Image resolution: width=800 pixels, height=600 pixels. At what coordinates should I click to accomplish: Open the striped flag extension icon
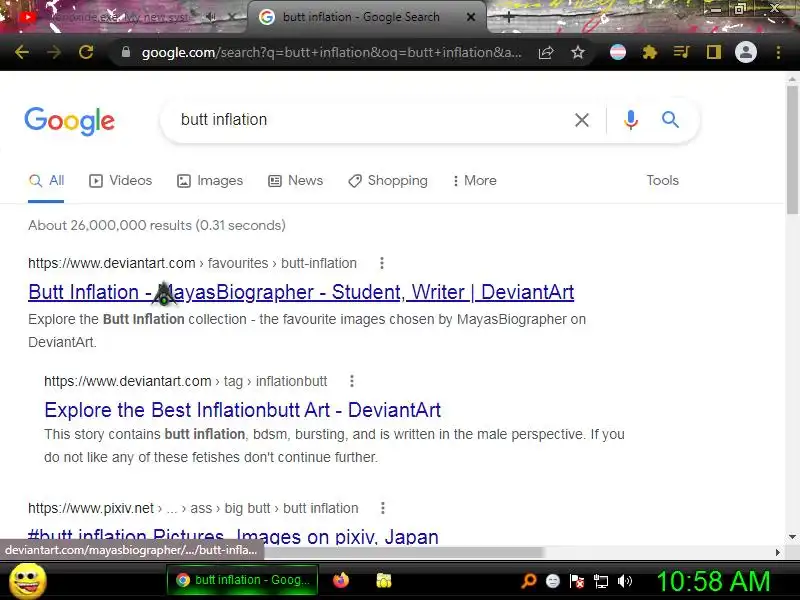coord(618,52)
